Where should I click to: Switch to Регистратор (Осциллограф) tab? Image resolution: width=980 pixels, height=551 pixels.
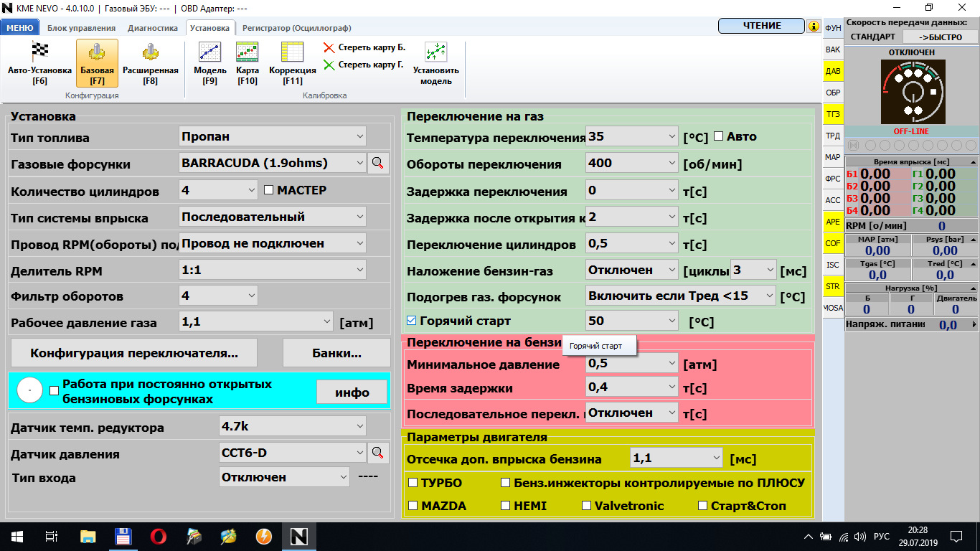coord(297,28)
